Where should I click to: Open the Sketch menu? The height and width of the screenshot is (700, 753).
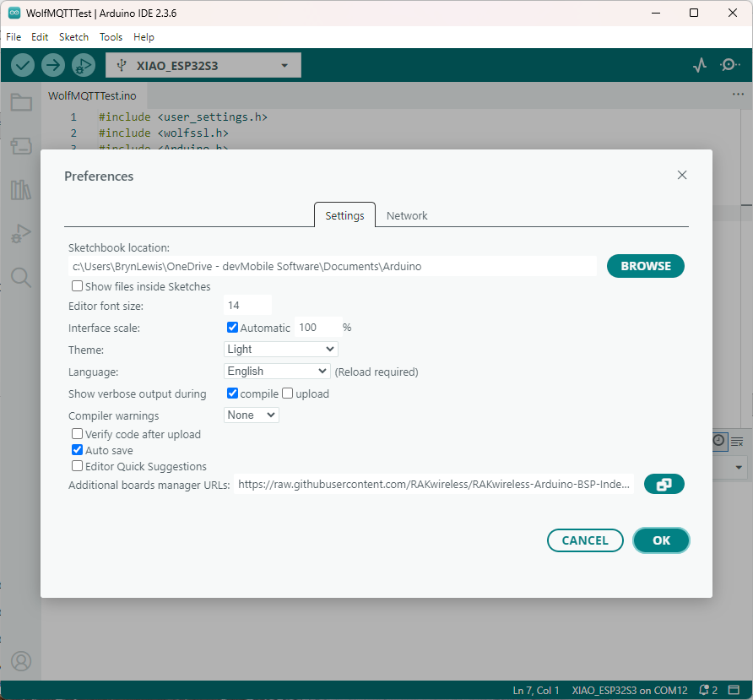tap(73, 37)
